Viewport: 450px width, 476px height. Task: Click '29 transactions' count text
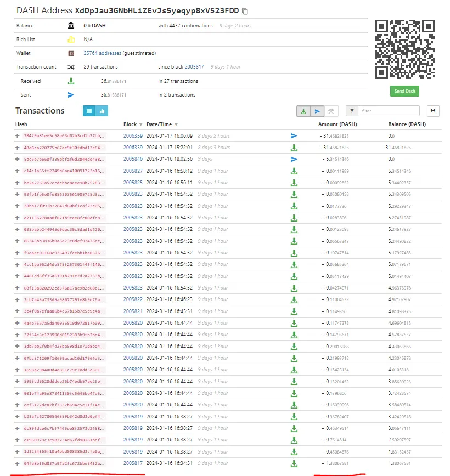(100, 67)
